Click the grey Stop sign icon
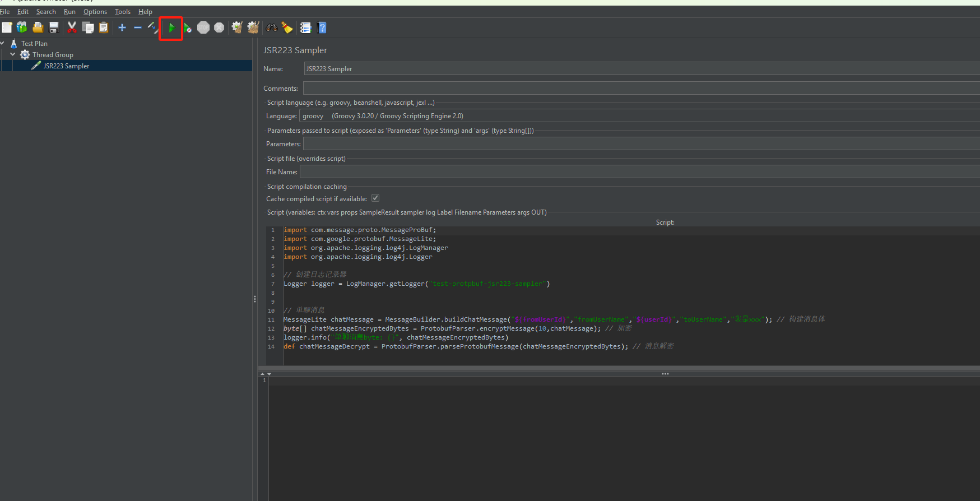This screenshot has height=501, width=980. 203,27
